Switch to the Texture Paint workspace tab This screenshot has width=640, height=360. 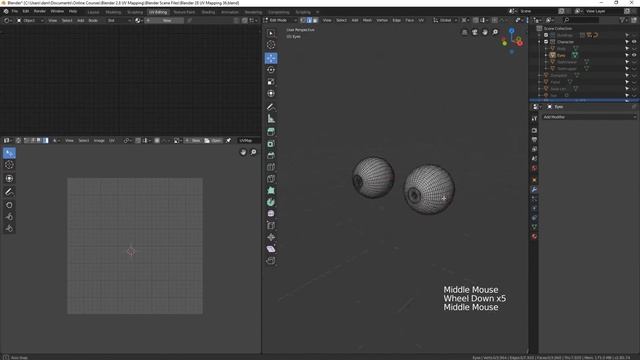184,12
